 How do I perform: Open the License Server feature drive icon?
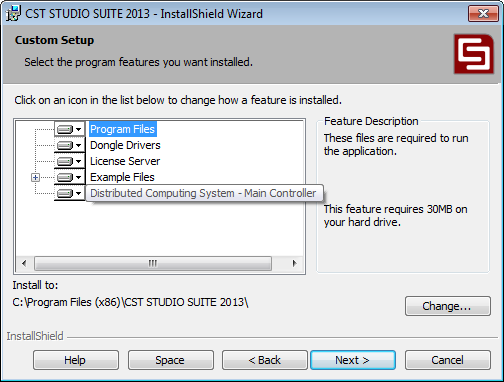point(69,161)
